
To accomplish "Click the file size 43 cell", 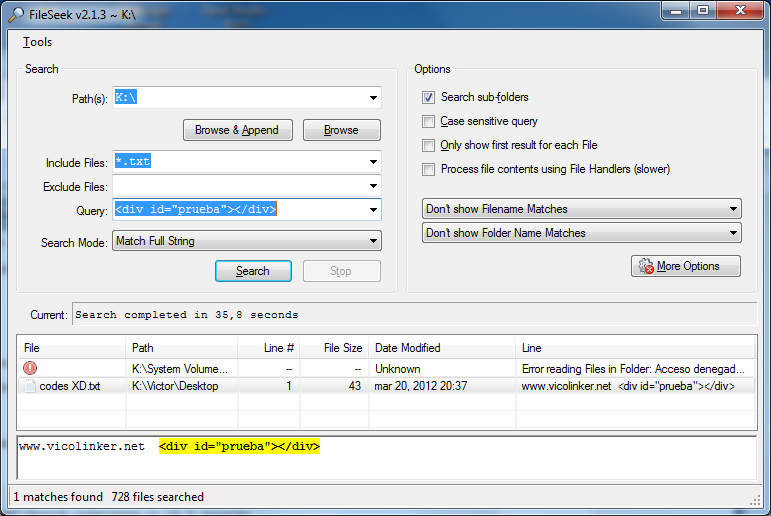I will coord(355,386).
